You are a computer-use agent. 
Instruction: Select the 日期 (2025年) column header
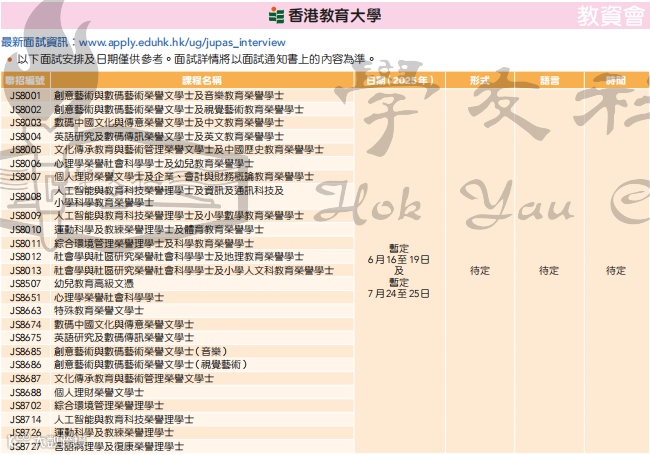pyautogui.click(x=400, y=80)
